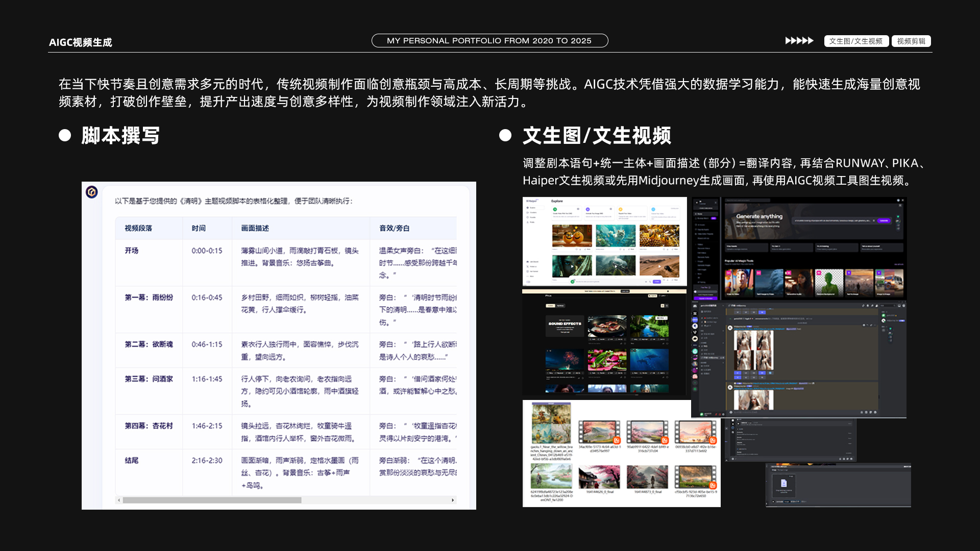Screen dimensions: 980x551
Task: Switch Pika gallery to grid view toggle
Action: tap(663, 306)
